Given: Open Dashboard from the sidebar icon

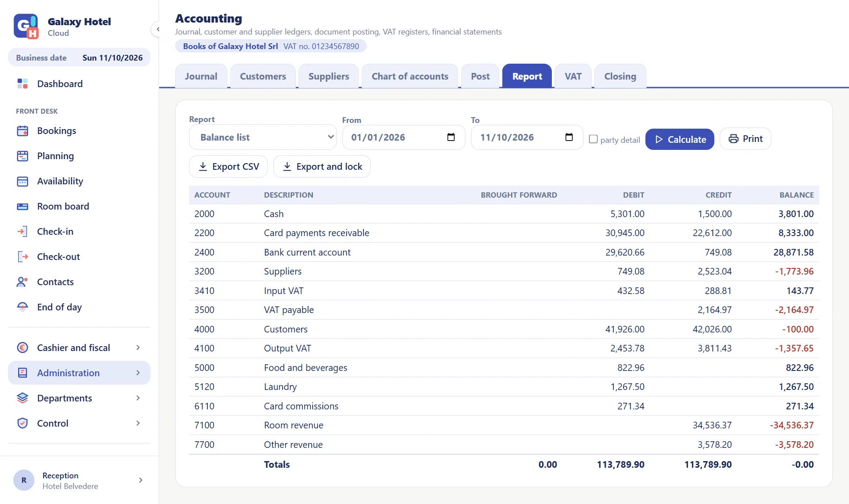Looking at the screenshot, I should coord(23,84).
